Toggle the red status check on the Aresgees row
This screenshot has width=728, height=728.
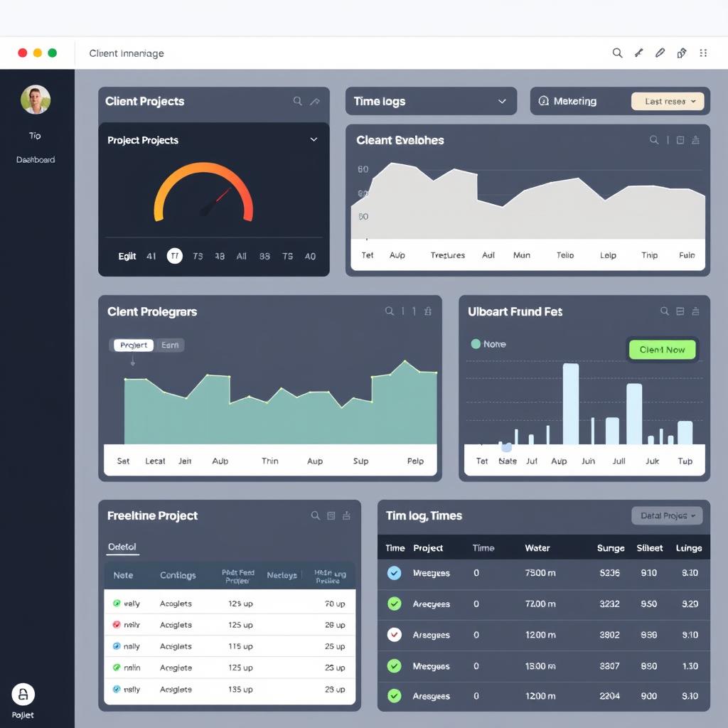coord(394,635)
